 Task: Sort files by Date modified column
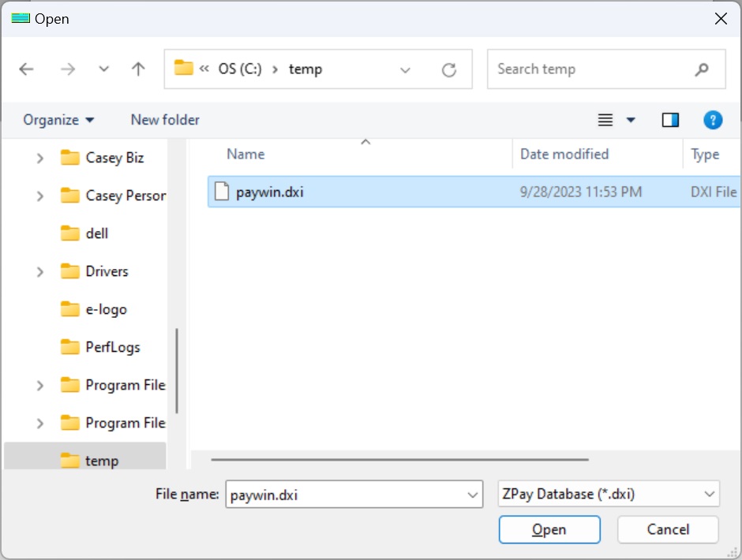(x=564, y=154)
